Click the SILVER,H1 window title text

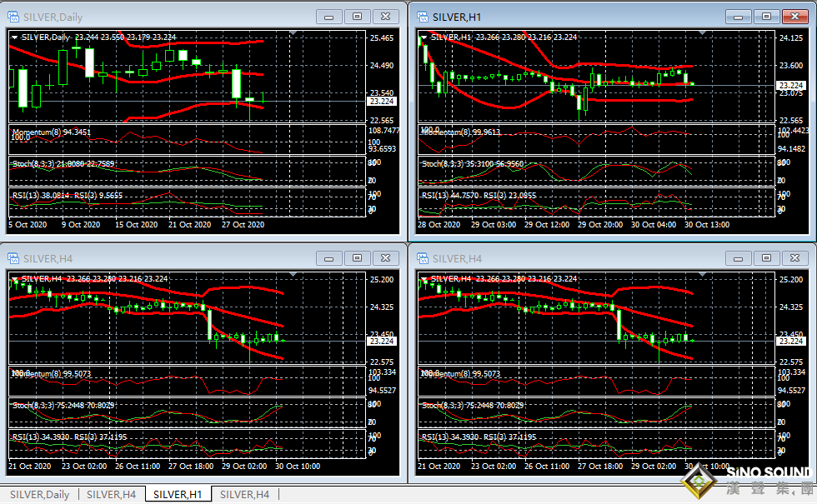pyautogui.click(x=457, y=17)
